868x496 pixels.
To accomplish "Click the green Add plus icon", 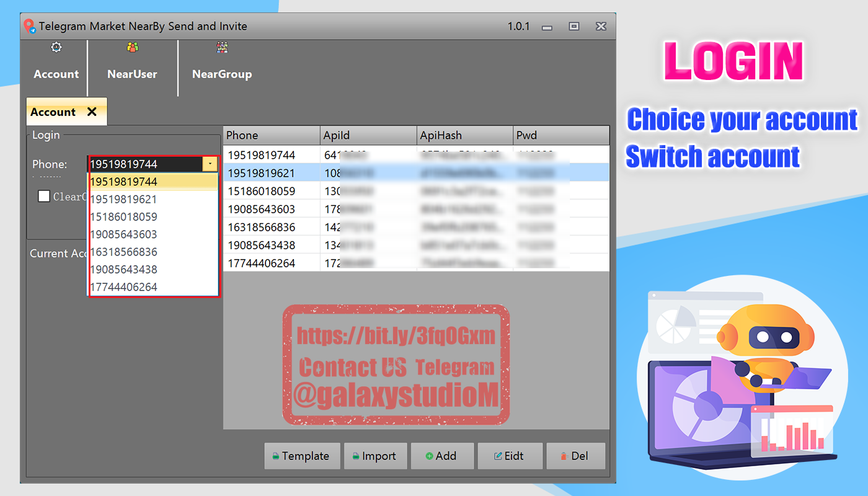I will tap(429, 456).
